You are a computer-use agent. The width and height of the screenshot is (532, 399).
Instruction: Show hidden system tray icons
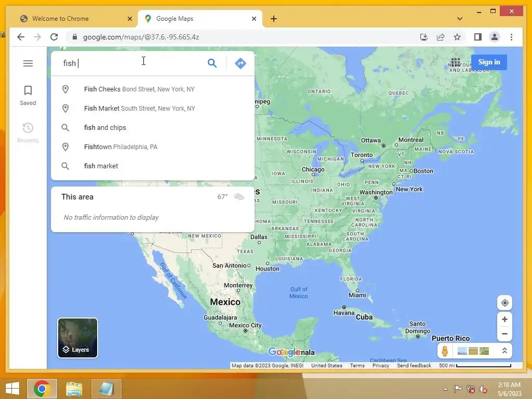tap(445, 389)
